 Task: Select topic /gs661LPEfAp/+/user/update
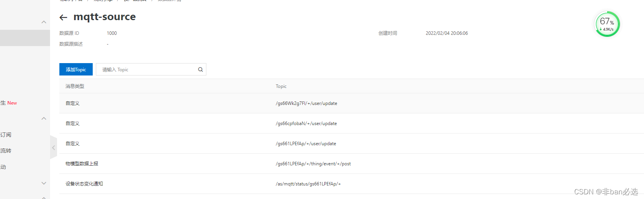(306, 144)
